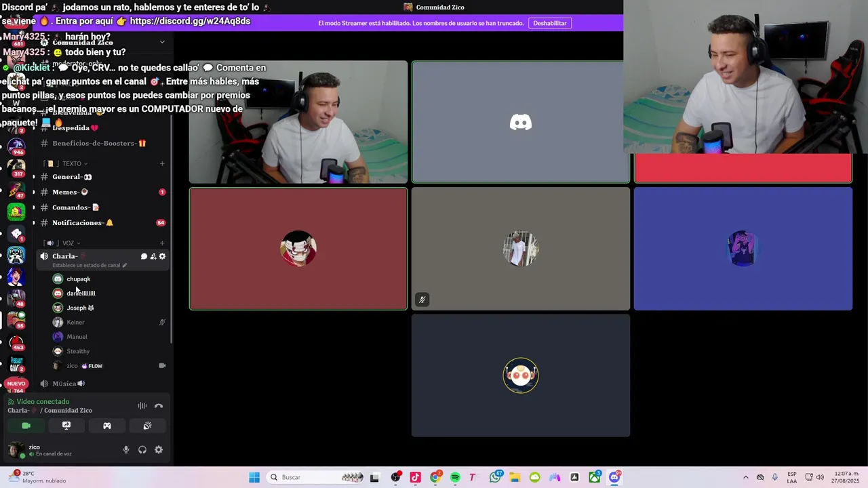Create a channel in VOZ category
The image size is (868, 488).
(x=162, y=243)
